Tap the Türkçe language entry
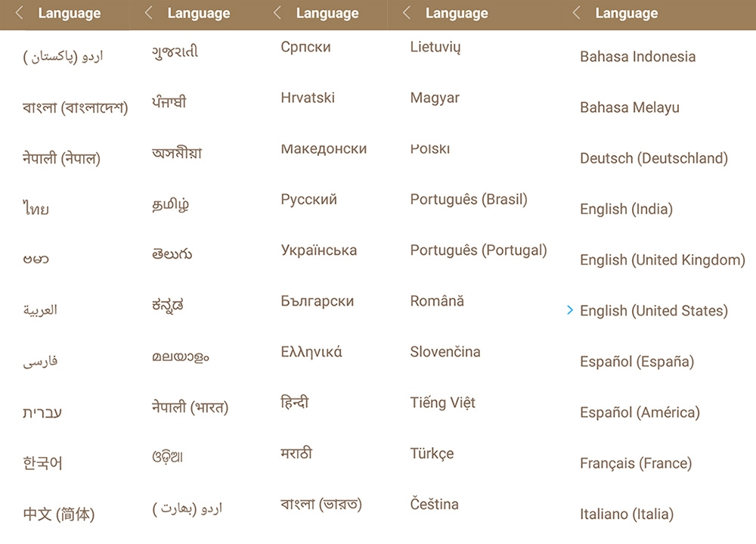This screenshot has width=756, height=544. click(x=432, y=453)
